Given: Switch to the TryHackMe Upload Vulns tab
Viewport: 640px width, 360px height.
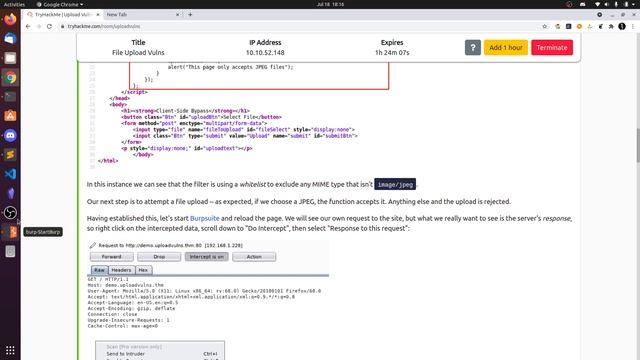Looking at the screenshot, I should [62, 14].
